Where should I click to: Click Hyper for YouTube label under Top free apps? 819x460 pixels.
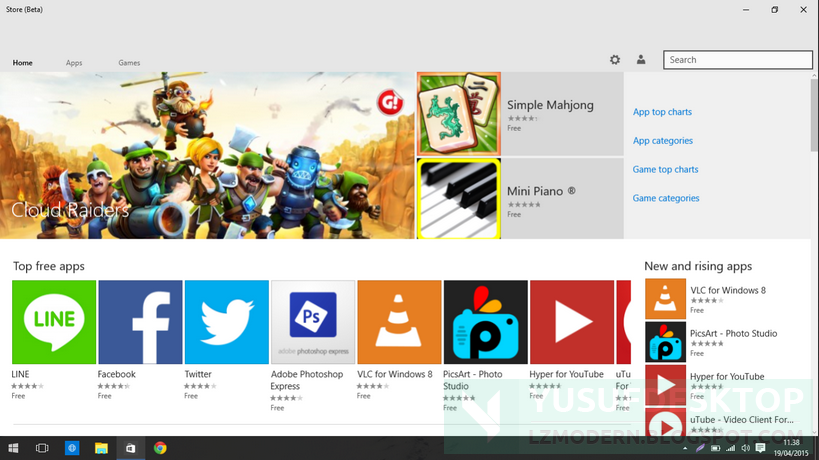tap(566, 374)
